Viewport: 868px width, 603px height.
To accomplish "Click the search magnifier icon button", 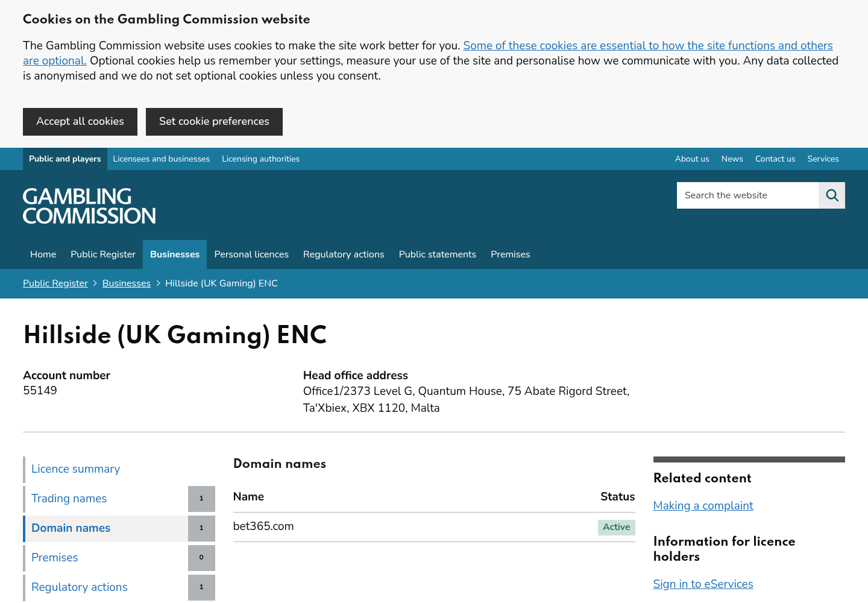I will pos(832,195).
